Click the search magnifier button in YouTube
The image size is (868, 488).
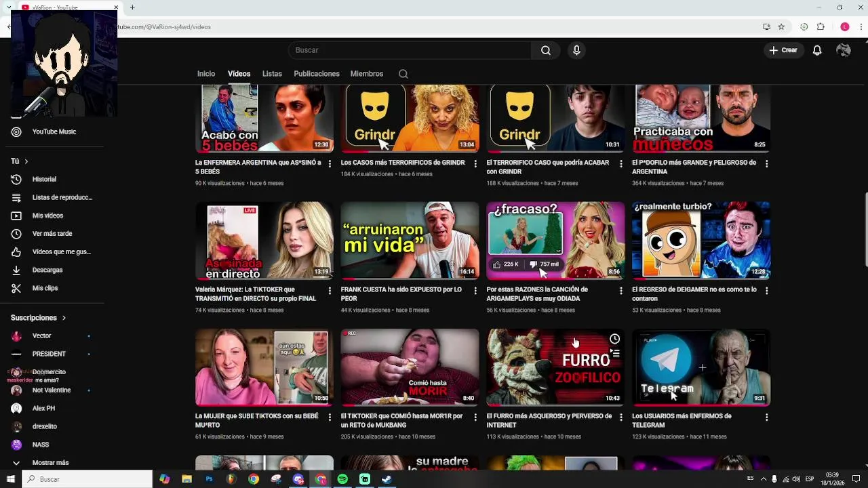546,50
